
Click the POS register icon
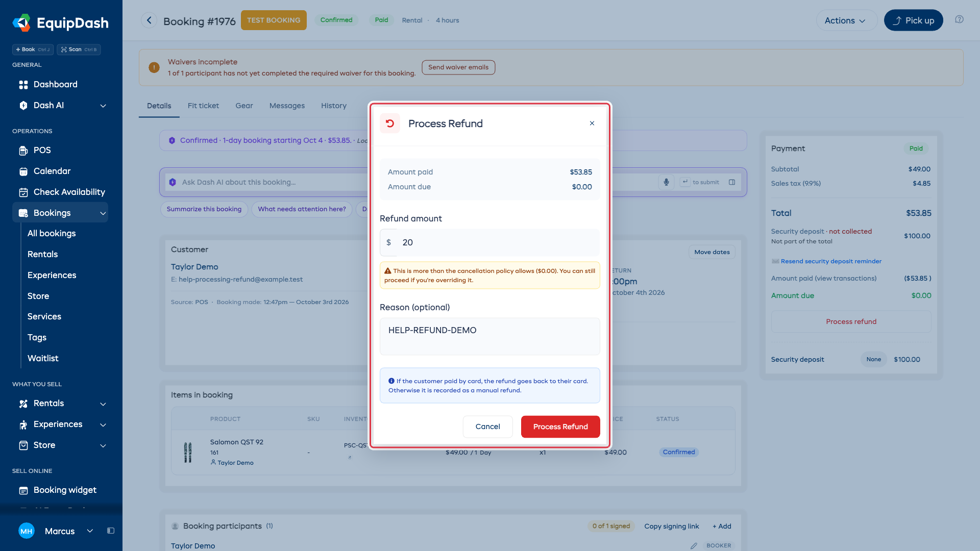[x=23, y=151]
